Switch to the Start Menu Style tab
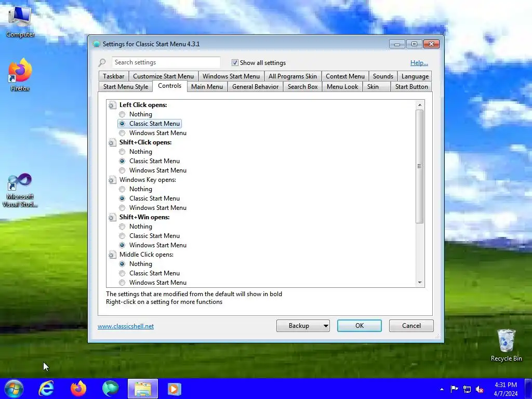Image resolution: width=532 pixels, height=399 pixels. click(126, 87)
